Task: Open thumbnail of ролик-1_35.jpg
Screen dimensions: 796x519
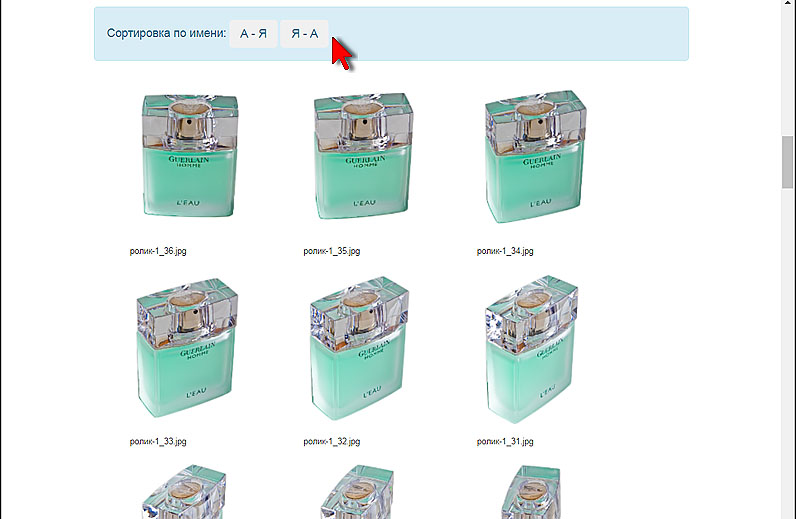Action: (363, 155)
